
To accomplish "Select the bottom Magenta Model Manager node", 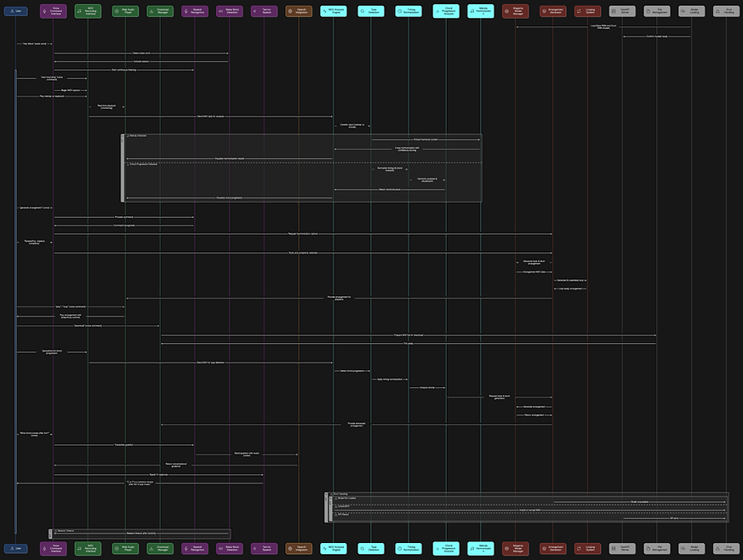I will click(x=516, y=548).
